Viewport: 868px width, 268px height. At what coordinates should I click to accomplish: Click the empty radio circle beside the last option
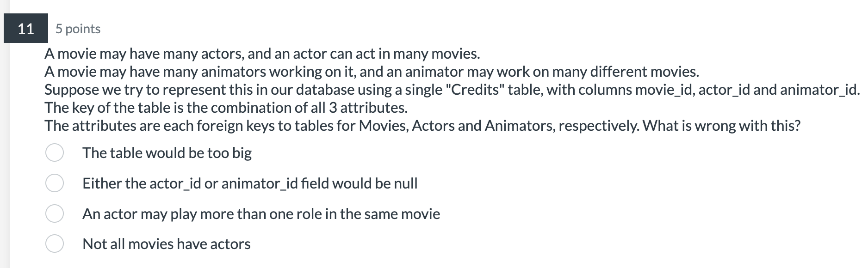point(55,244)
